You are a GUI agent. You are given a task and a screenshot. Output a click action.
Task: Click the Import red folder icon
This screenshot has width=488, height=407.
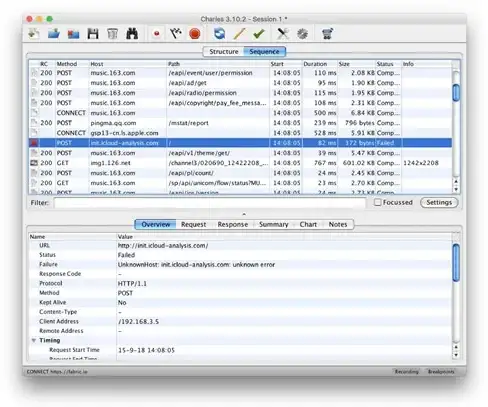73,34
